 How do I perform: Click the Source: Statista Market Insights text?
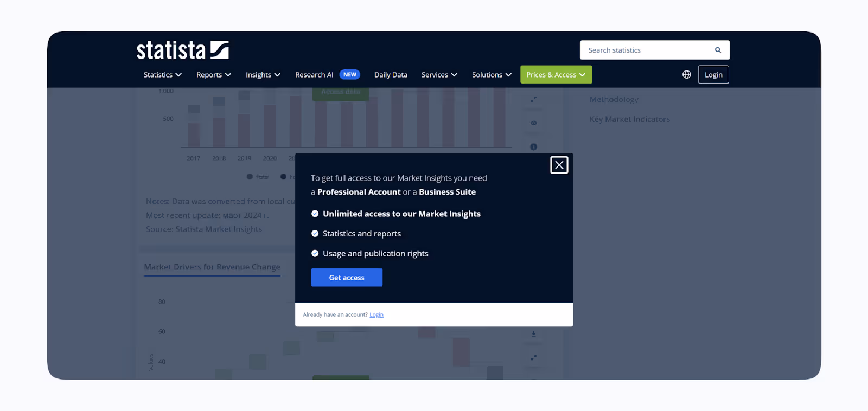pos(204,229)
